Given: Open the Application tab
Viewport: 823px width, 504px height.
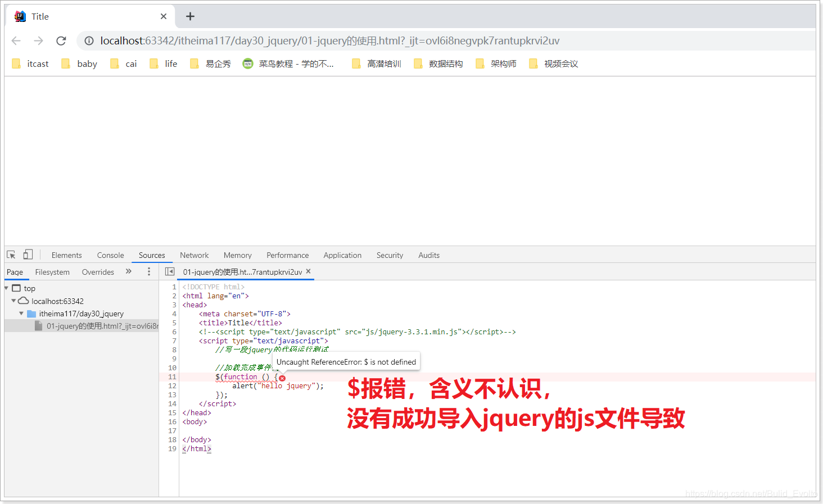Looking at the screenshot, I should click(x=342, y=255).
